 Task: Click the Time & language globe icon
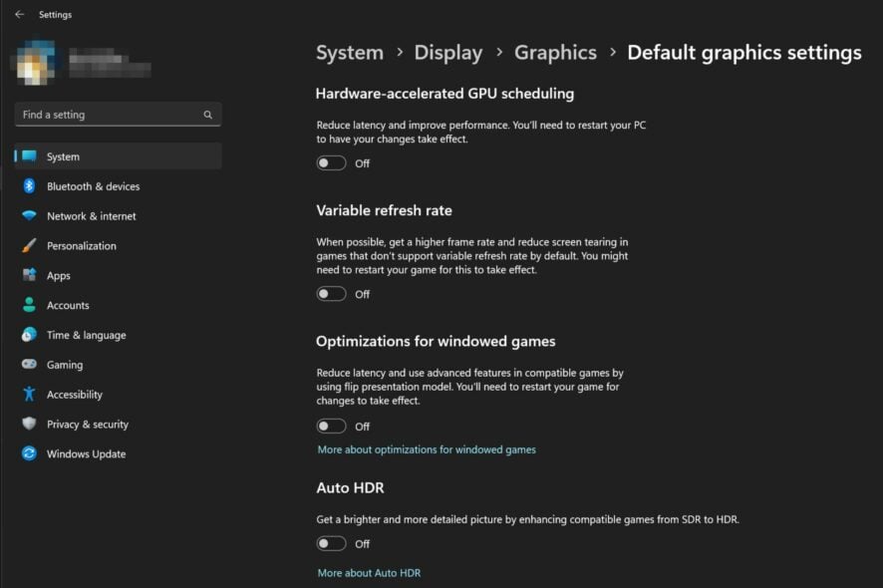tap(29, 335)
